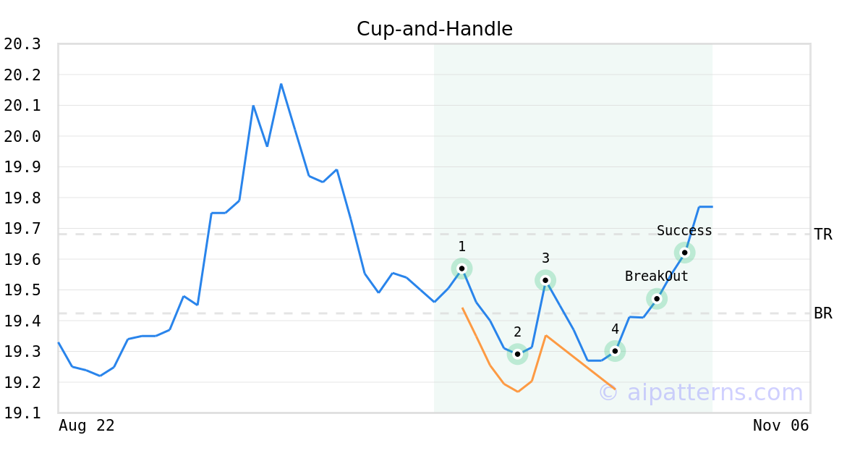Click the 19.7 y-axis price label
This screenshot has height=456, width=868.
[22, 229]
